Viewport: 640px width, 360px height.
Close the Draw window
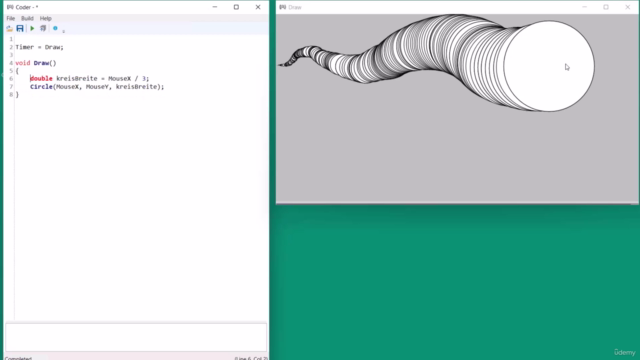628,7
